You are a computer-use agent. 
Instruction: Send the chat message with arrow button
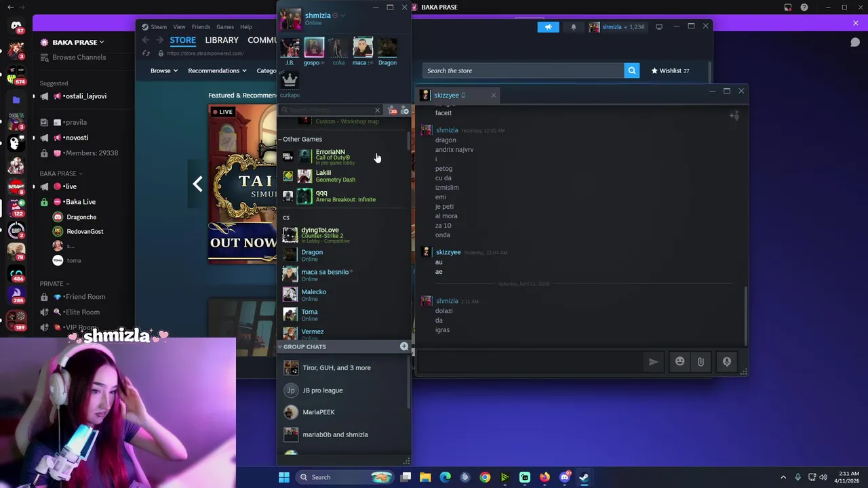point(653,362)
